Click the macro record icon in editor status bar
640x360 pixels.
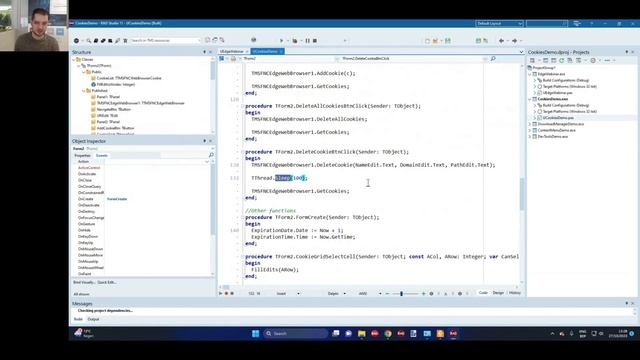(227, 293)
